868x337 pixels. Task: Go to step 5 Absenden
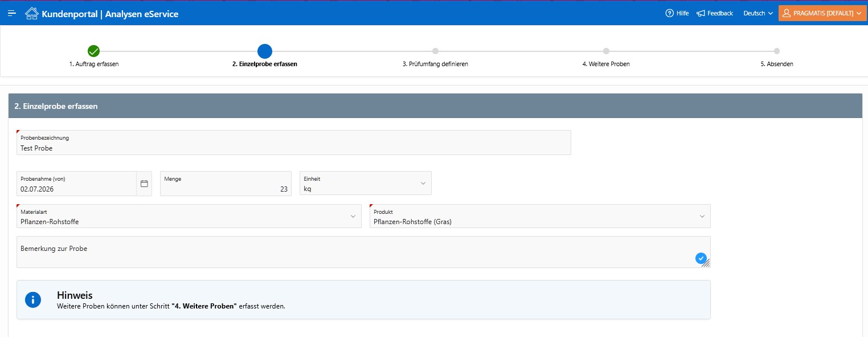(777, 64)
